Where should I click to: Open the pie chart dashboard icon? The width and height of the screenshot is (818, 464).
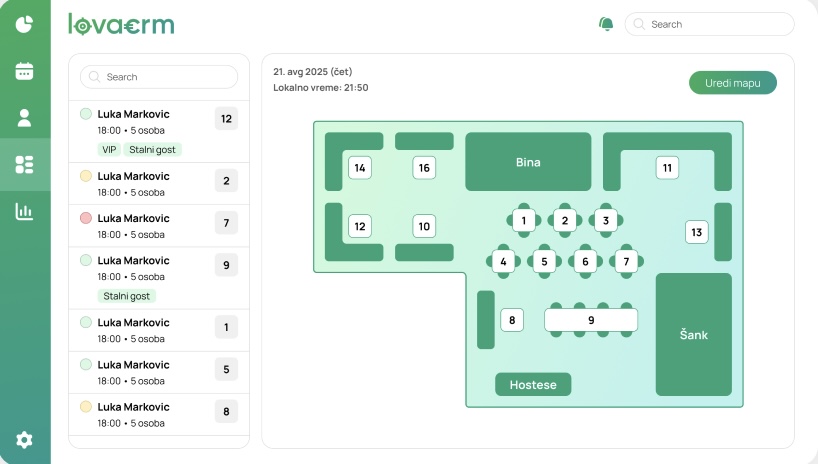[25, 24]
